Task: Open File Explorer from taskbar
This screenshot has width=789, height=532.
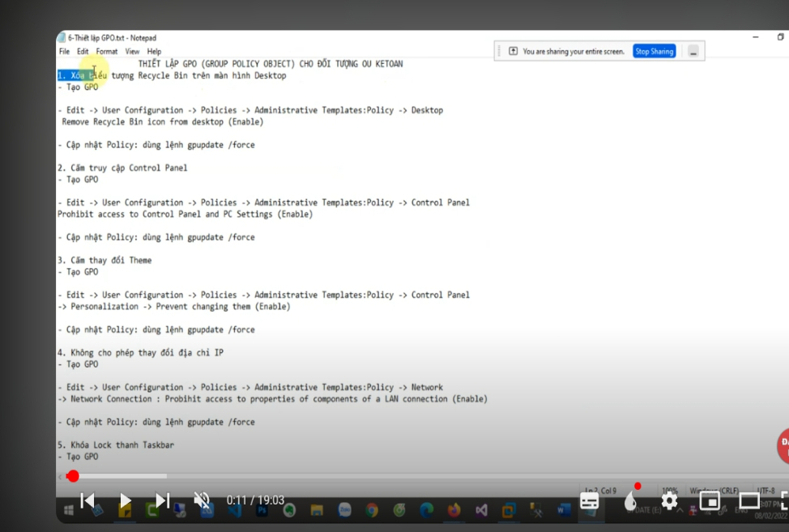Action: click(317, 510)
